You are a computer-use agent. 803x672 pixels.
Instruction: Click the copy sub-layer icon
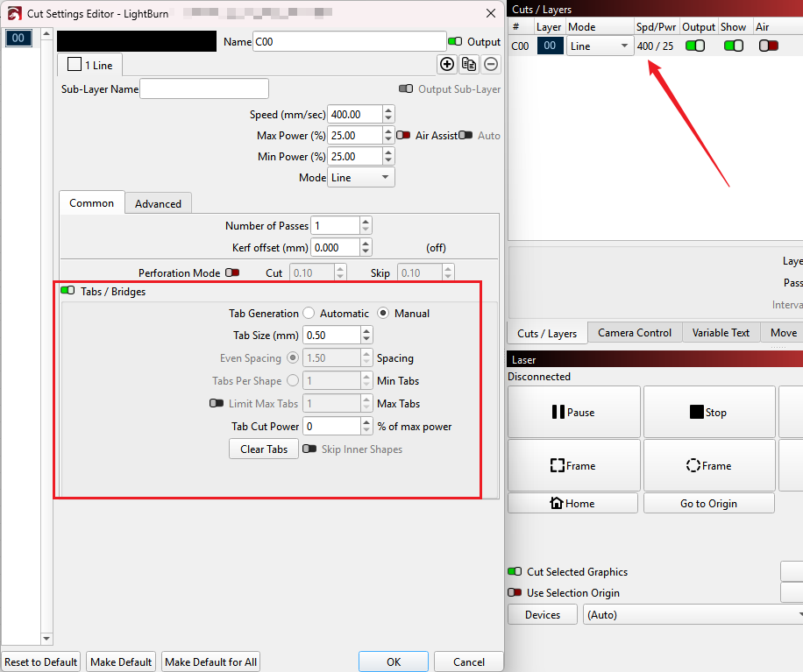coord(469,64)
